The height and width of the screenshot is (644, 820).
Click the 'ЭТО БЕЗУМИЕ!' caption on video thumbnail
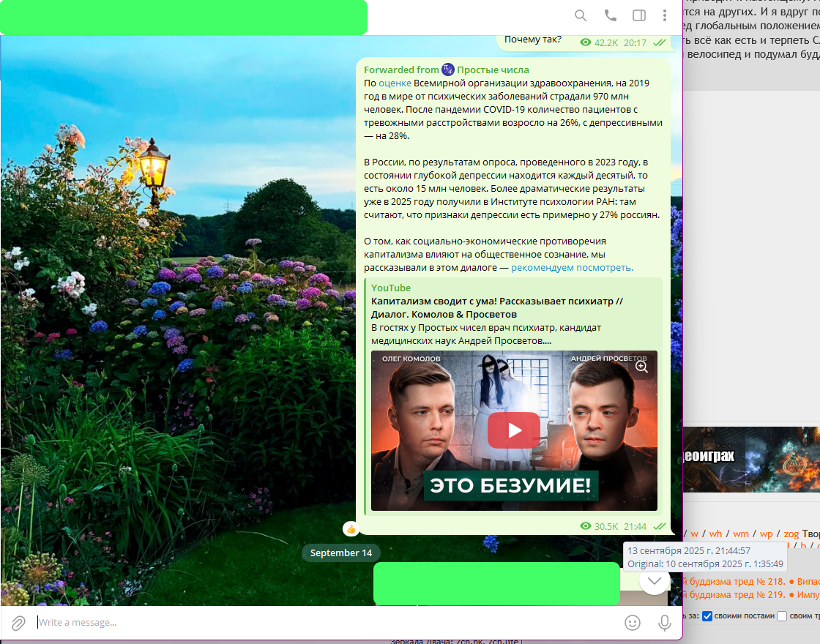pos(510,486)
